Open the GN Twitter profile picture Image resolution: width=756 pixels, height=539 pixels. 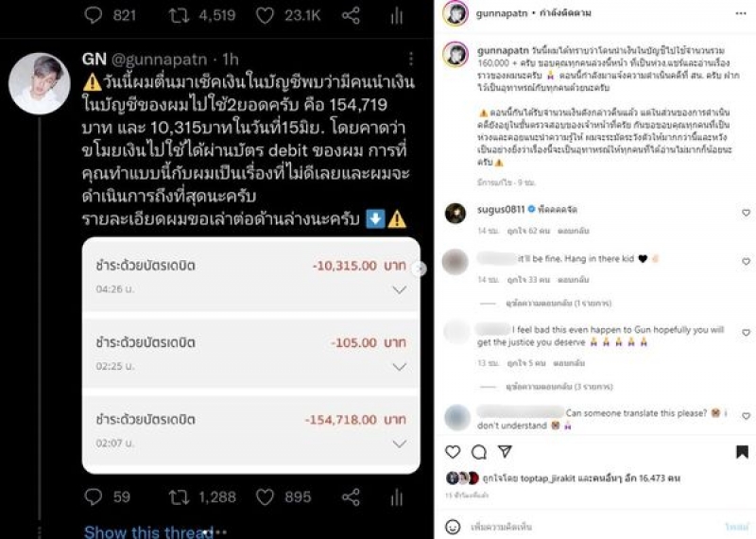[39, 83]
